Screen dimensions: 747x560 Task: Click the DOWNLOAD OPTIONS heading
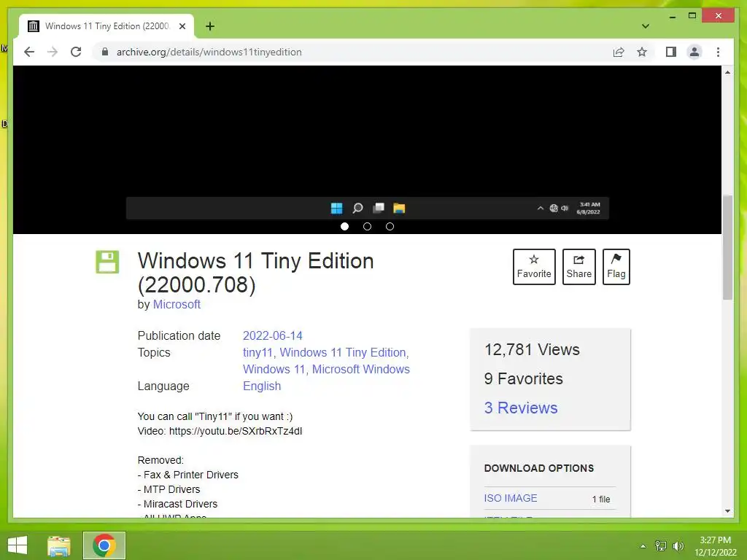tap(539, 468)
